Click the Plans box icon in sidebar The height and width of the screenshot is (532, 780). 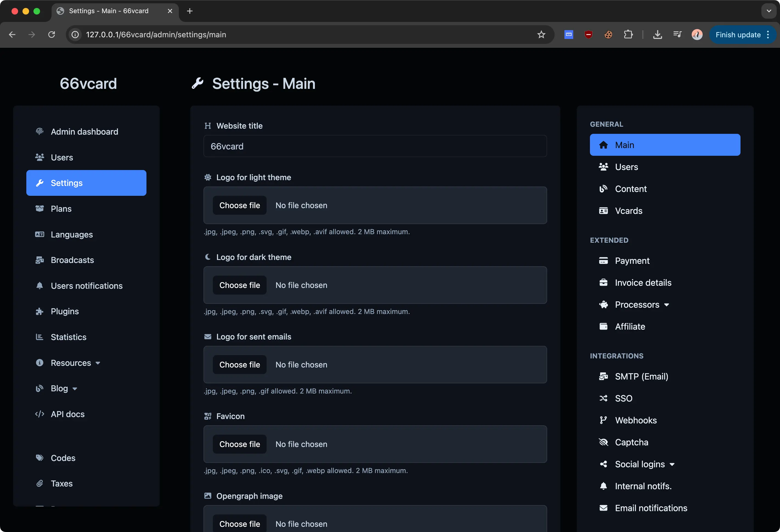(x=39, y=208)
